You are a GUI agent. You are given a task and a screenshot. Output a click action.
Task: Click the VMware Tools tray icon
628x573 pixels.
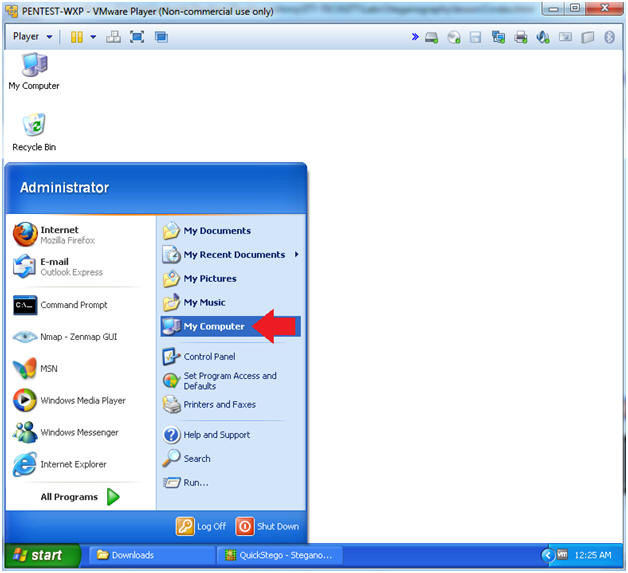(x=562, y=555)
